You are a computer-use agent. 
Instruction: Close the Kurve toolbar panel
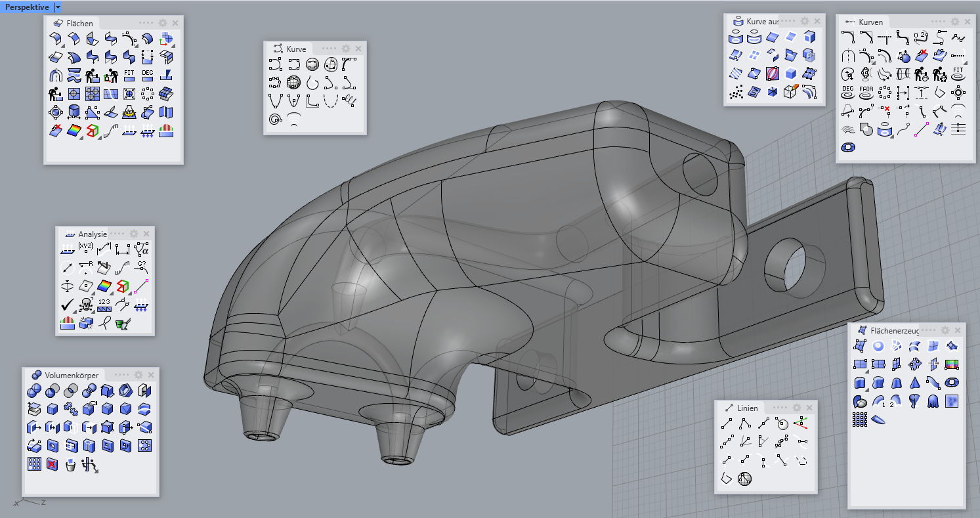[358, 49]
